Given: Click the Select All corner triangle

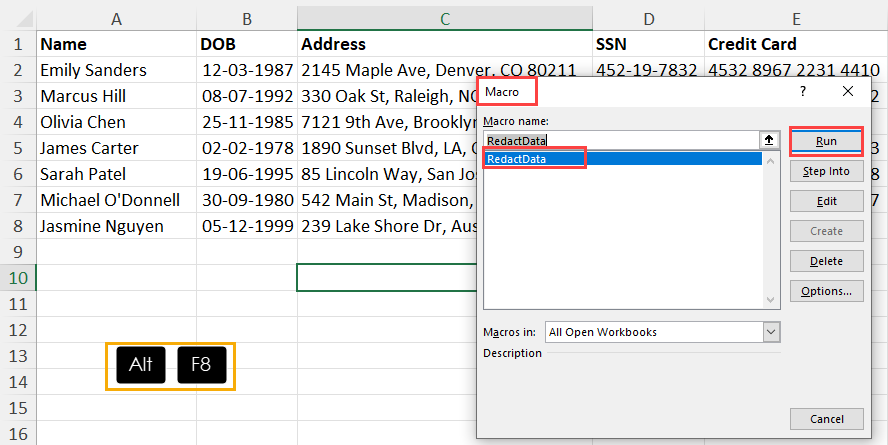Looking at the screenshot, I should (18, 18).
